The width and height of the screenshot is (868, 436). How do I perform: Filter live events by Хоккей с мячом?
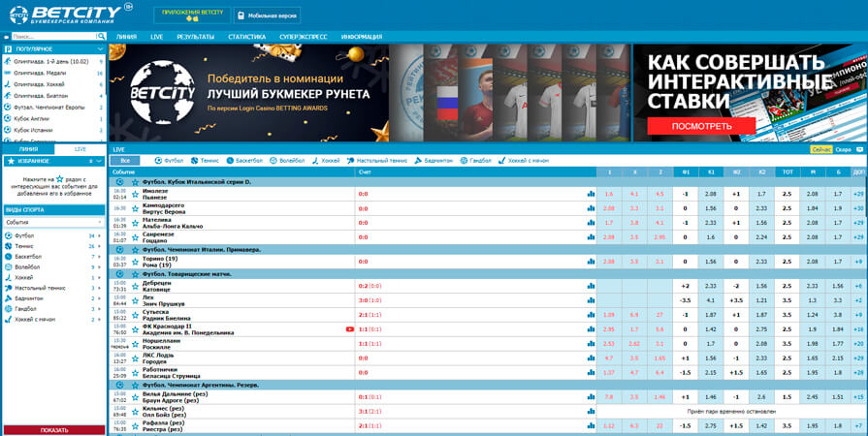[x=524, y=161]
